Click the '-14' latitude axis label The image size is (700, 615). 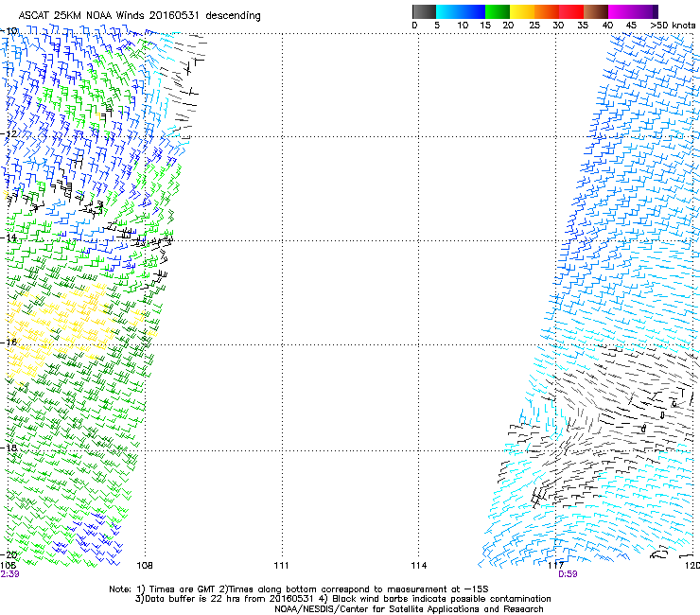click(9, 238)
